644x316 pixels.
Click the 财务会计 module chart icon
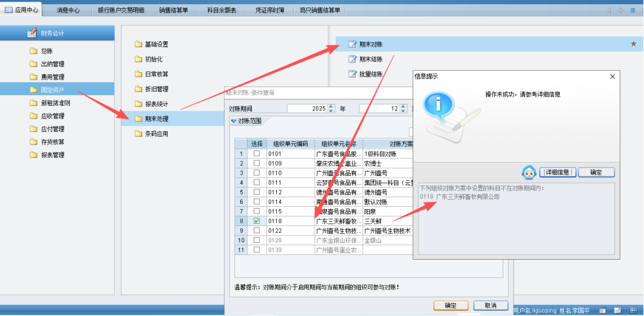[x=31, y=33]
